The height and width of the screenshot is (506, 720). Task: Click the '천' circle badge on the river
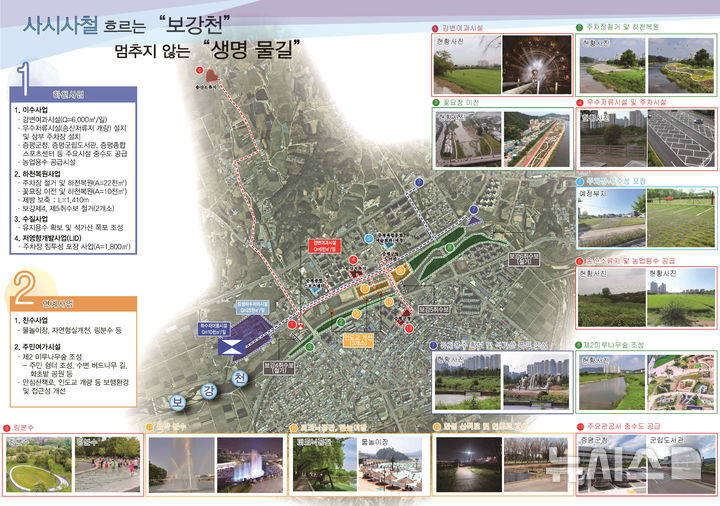coord(239,378)
